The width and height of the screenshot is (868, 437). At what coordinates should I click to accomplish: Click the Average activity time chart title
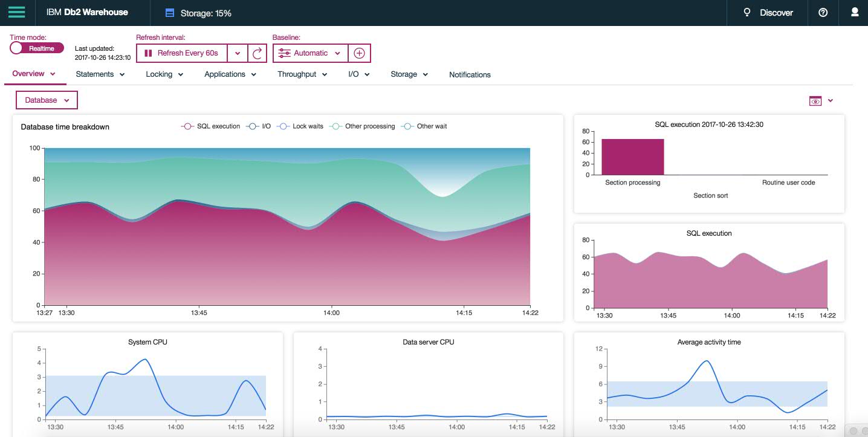pos(709,342)
